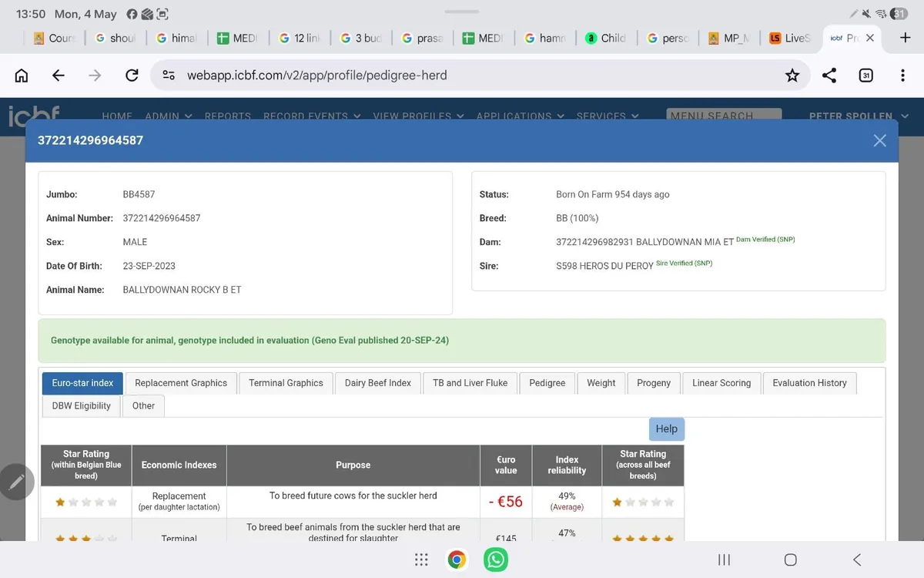Launch Chrome from the taskbar
This screenshot has height=578, width=924.
click(457, 560)
